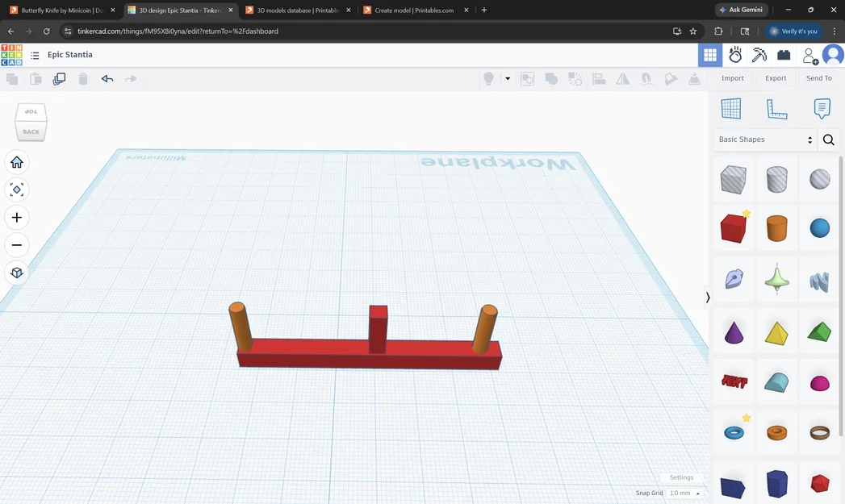
Task: Select the red Text shape
Action: [734, 381]
